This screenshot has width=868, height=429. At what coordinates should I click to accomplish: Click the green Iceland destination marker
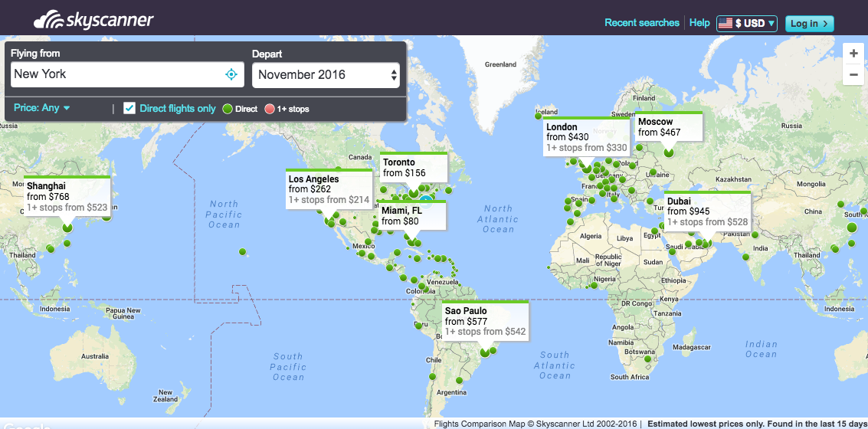(538, 116)
